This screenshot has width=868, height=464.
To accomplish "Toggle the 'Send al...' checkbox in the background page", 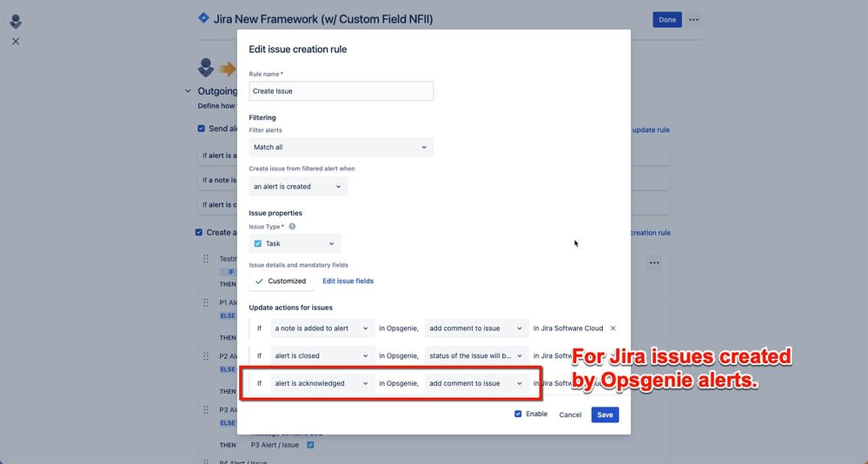I will click(x=201, y=129).
